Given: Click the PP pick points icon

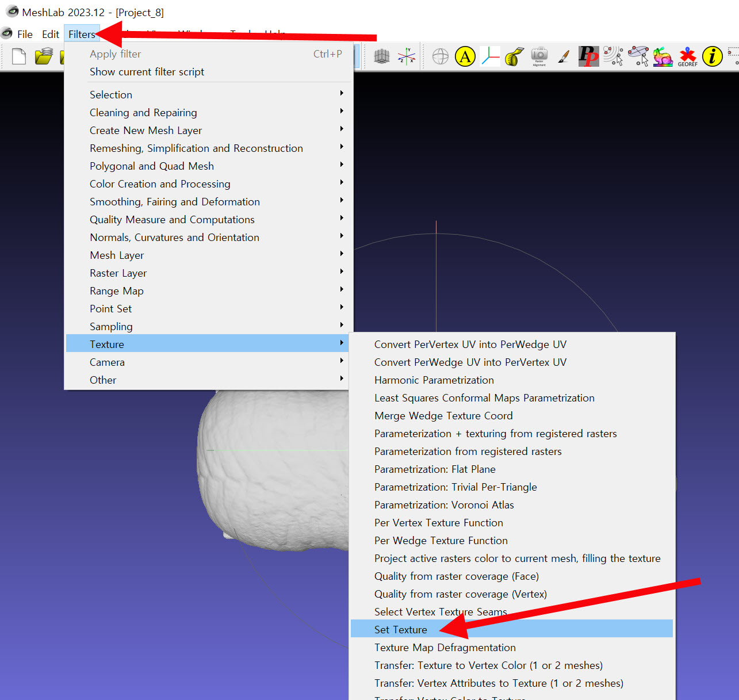Looking at the screenshot, I should [588, 56].
